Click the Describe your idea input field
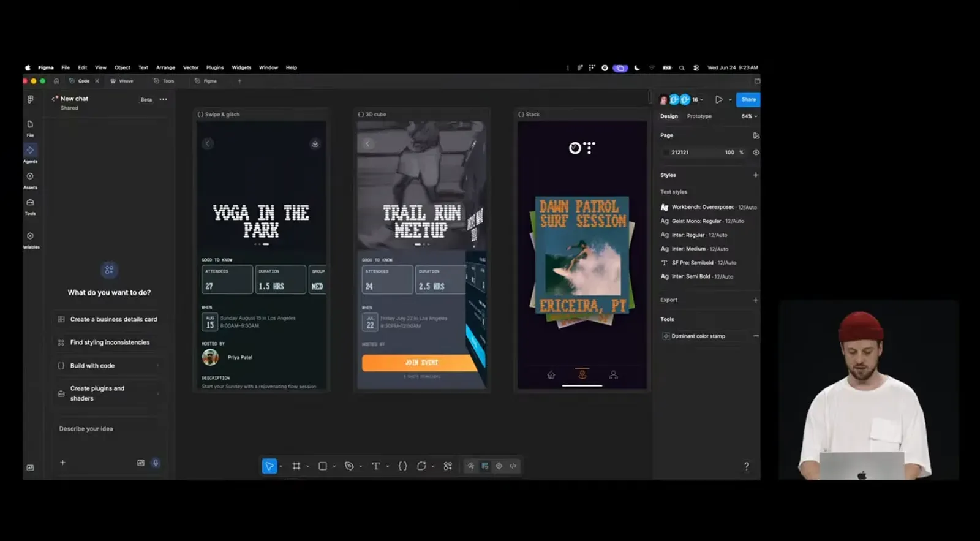 (x=108, y=429)
